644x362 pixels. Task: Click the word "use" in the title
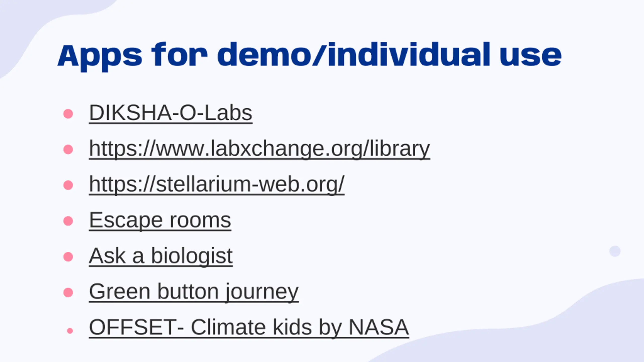pyautogui.click(x=531, y=57)
